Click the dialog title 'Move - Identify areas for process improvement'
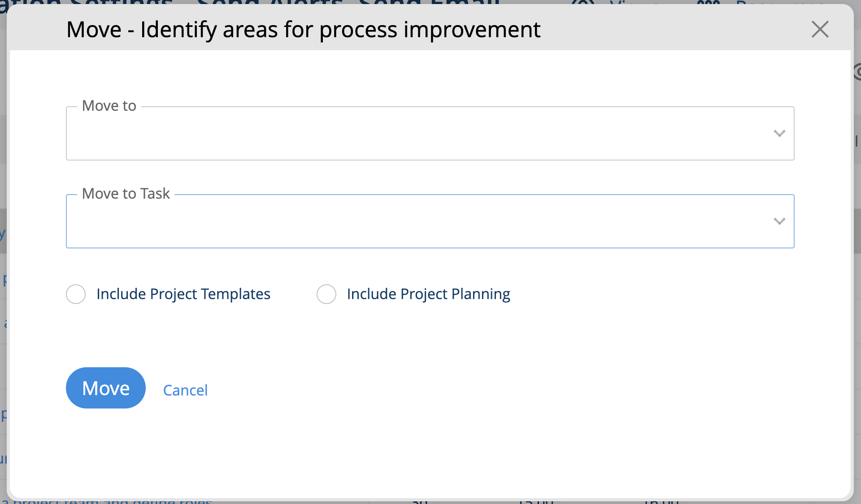 (303, 30)
